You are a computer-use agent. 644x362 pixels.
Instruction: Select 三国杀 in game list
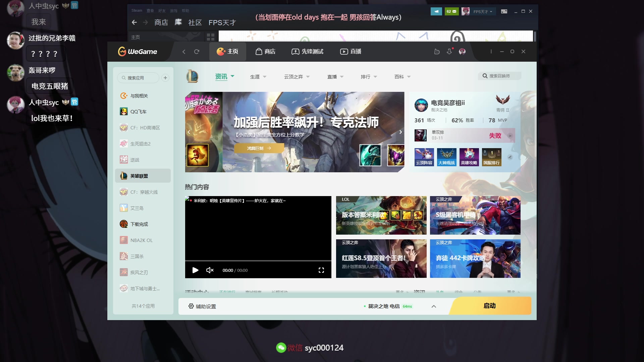click(x=143, y=256)
